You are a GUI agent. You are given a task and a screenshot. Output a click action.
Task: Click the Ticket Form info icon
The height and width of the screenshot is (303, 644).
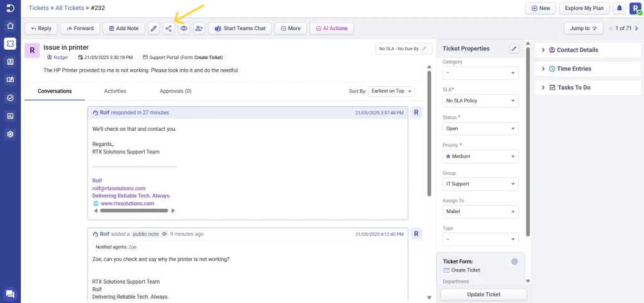(514, 262)
